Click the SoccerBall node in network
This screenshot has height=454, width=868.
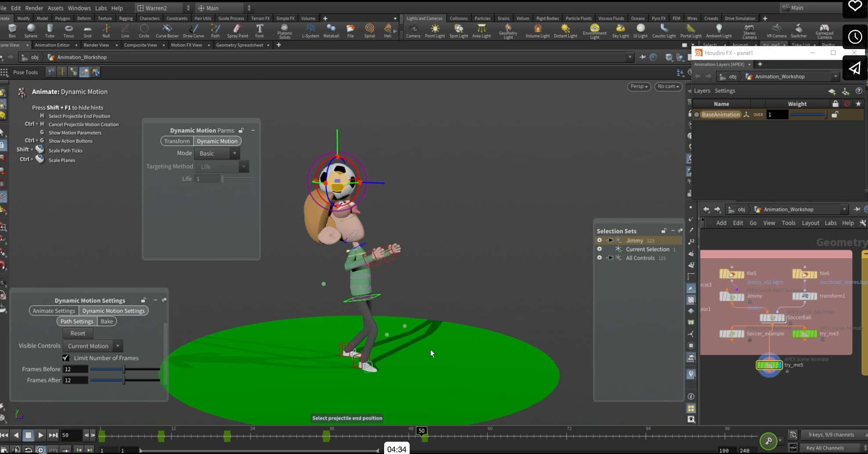(772, 318)
